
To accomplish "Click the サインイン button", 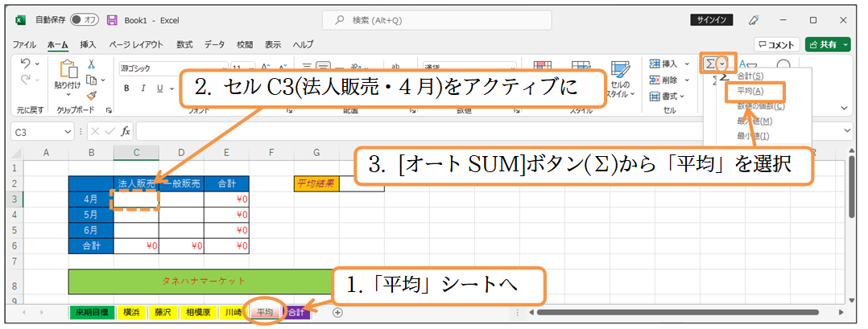I will [711, 20].
